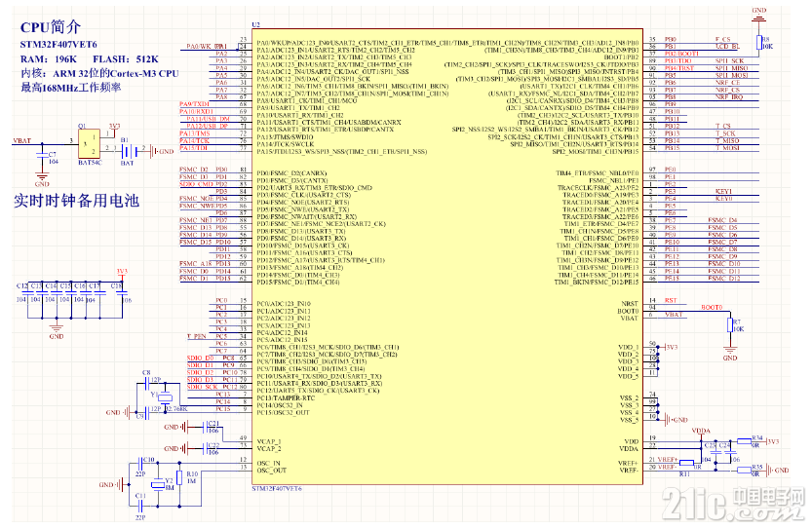The width and height of the screenshot is (812, 529).
Task: Click the RAM: 196K text
Action: point(49,59)
